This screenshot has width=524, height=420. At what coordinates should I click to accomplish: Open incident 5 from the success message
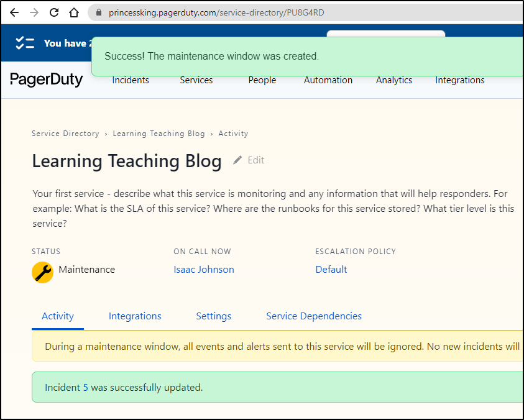coord(86,388)
